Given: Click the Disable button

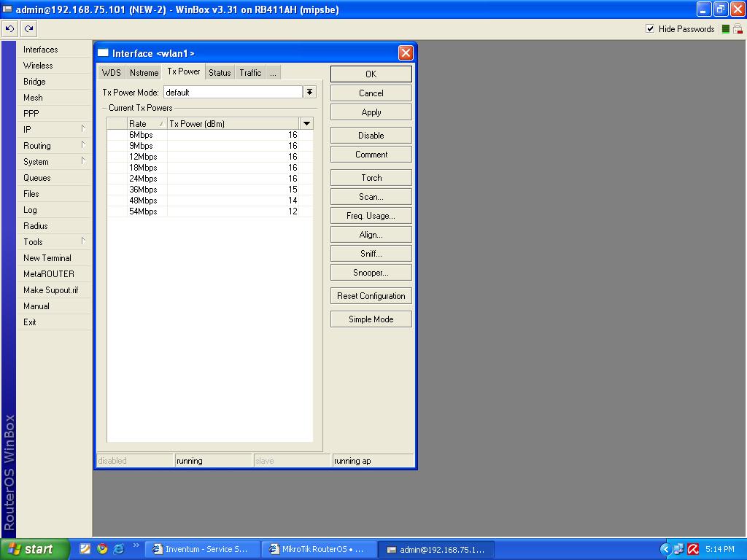Looking at the screenshot, I should tap(371, 135).
